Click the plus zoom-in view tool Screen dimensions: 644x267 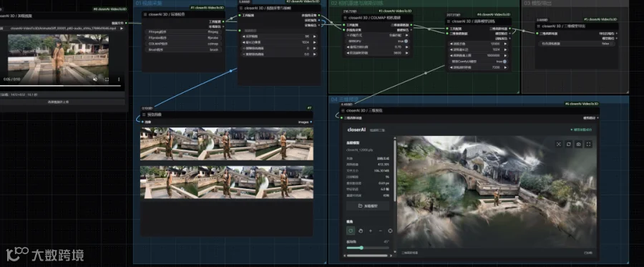(x=371, y=231)
